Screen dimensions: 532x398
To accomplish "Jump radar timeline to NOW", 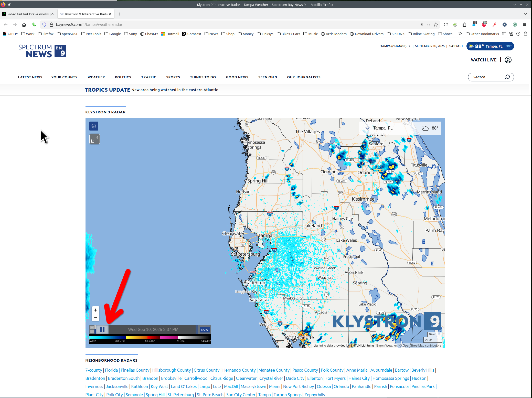I will pyautogui.click(x=205, y=330).
